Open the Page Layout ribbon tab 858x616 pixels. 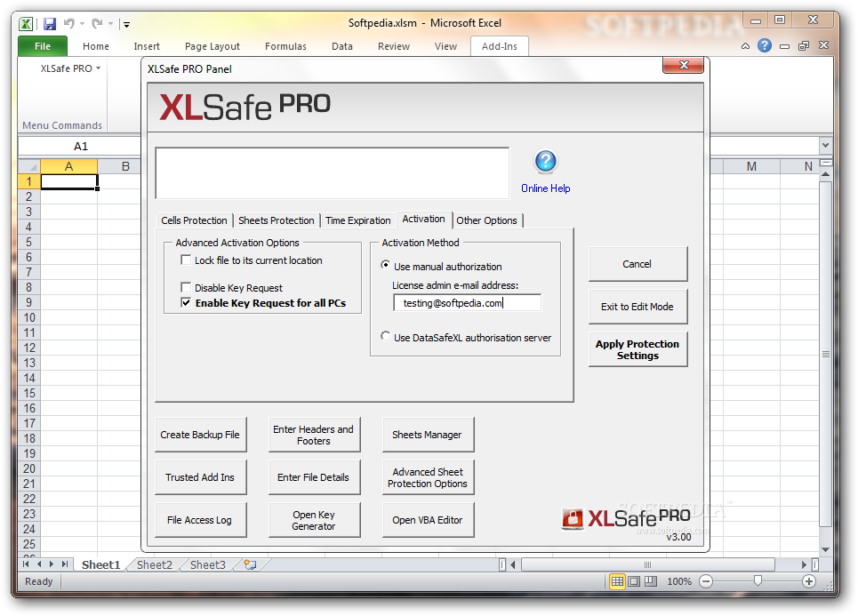point(212,46)
